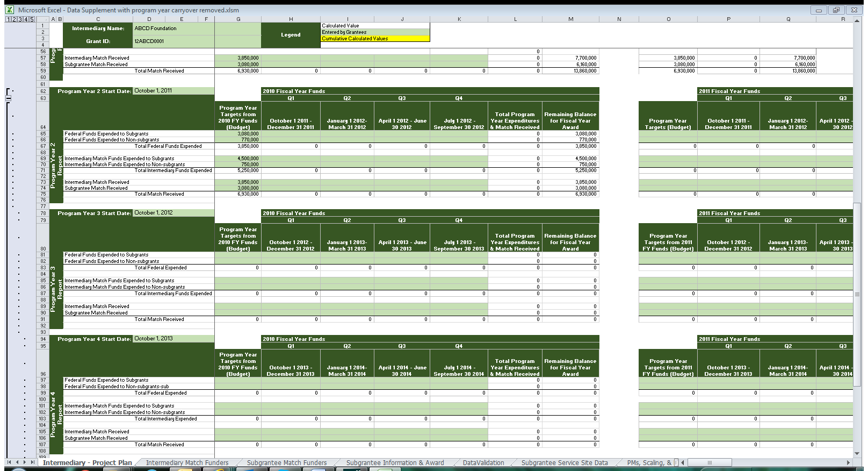Screen dimensions: 868x471
Task: Click the next sheet tab navigation arrow
Action: point(25,462)
